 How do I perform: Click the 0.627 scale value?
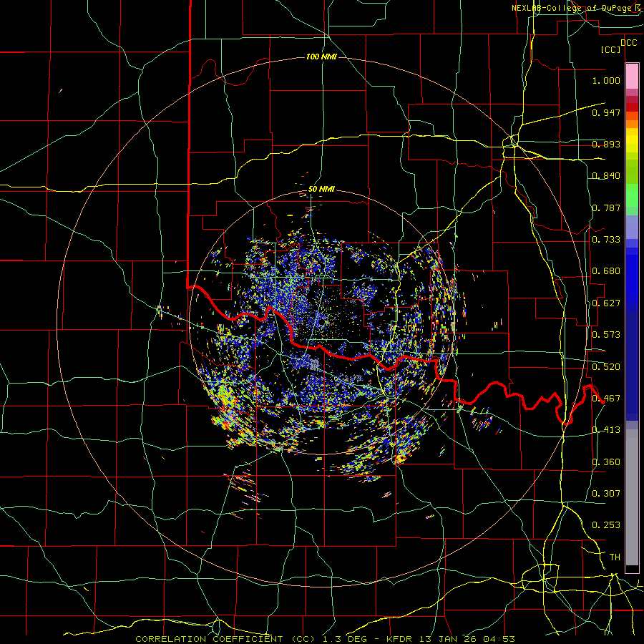(x=606, y=303)
